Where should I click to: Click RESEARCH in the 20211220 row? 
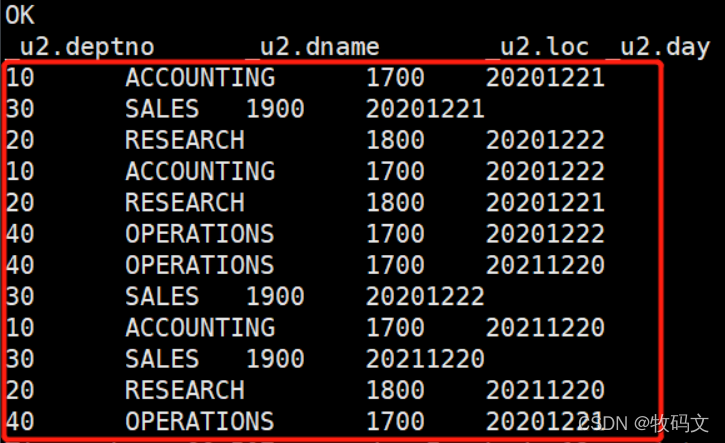coord(185,390)
